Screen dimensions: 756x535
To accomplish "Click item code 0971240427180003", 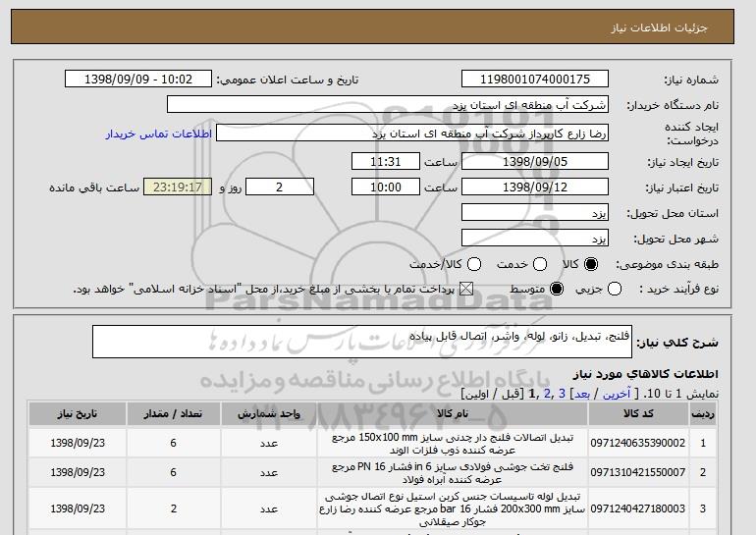I will click(638, 508).
